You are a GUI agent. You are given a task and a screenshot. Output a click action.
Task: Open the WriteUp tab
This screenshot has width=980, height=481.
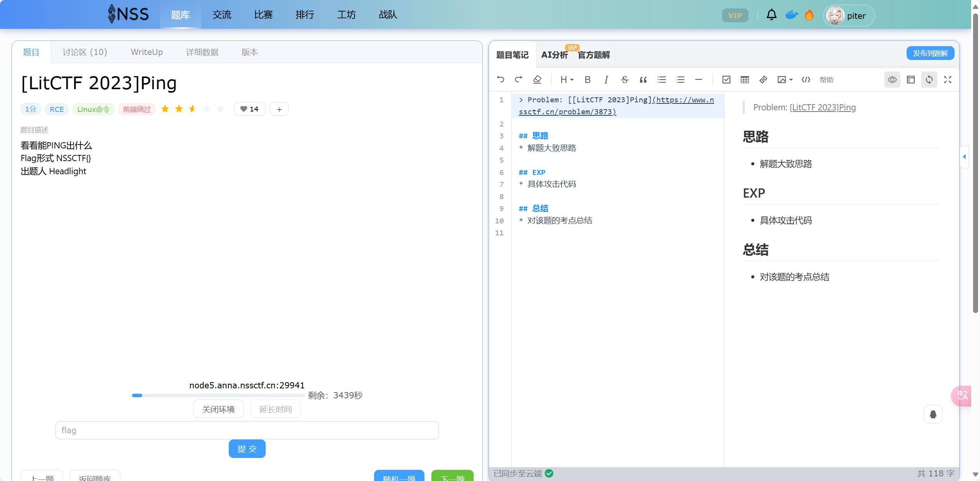tap(146, 52)
